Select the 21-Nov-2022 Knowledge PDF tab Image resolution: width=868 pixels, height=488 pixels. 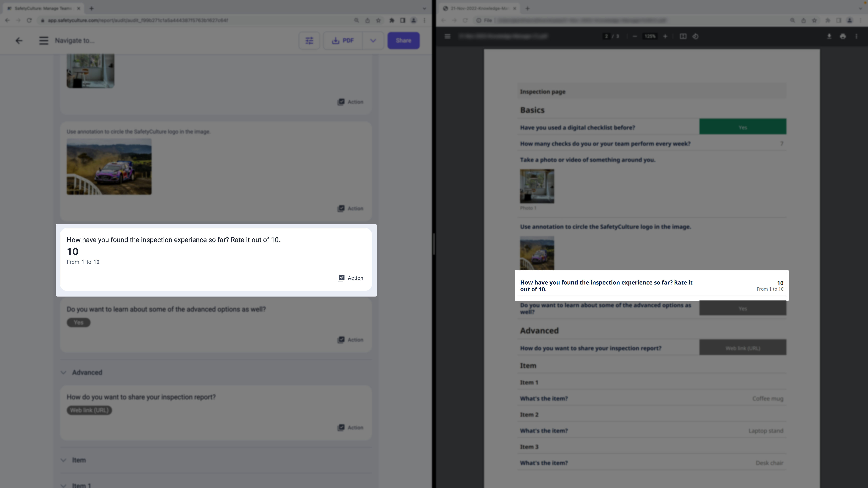tap(478, 8)
